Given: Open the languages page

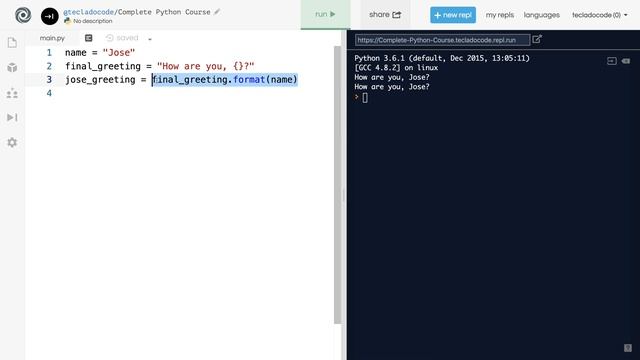Looking at the screenshot, I should 542,15.
